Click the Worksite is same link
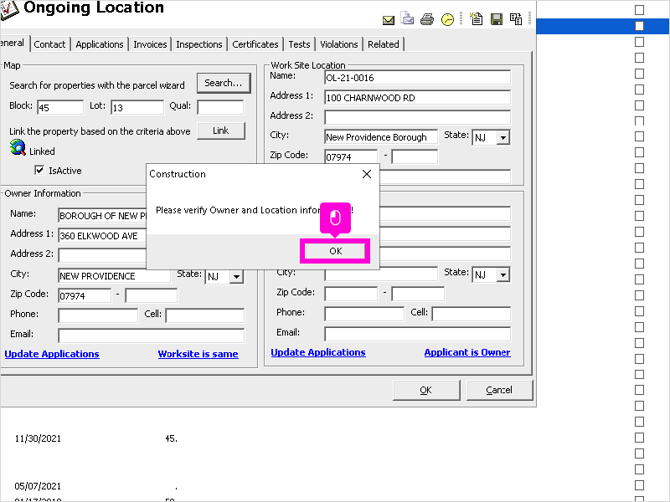This screenshot has height=502, width=670. (x=198, y=354)
